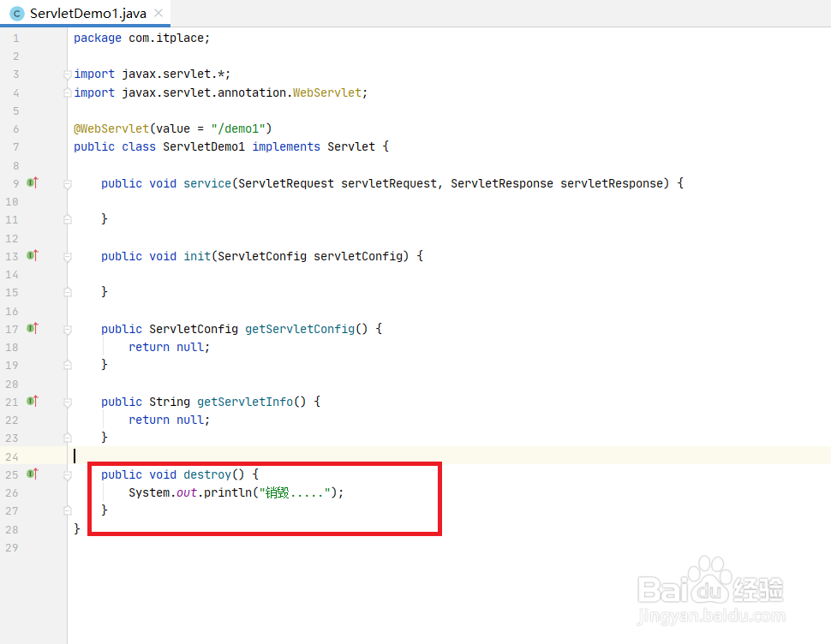The width and height of the screenshot is (831, 644).
Task: Select the ServletDemo1.java editor tab
Action: click(85, 13)
